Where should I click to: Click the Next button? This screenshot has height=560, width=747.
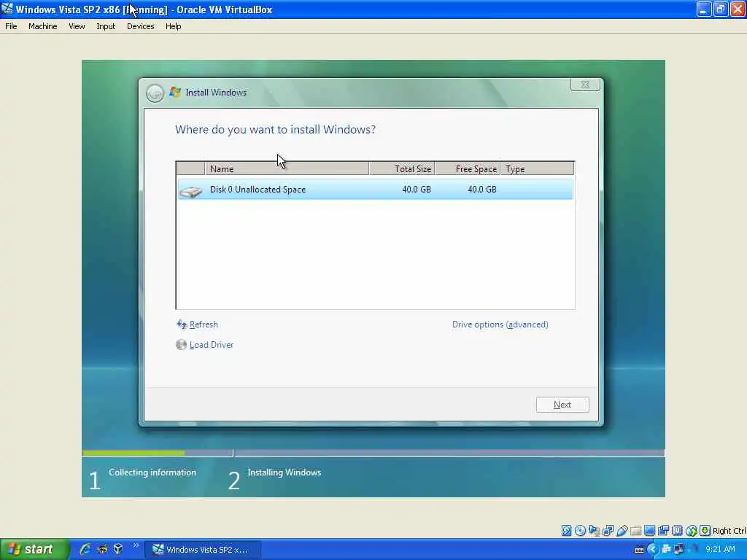(x=562, y=405)
